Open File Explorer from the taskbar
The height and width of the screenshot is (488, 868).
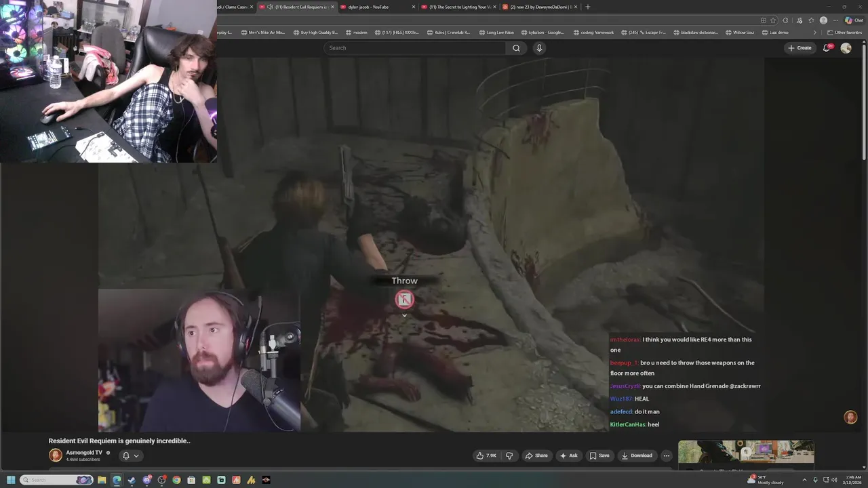[102, 480]
